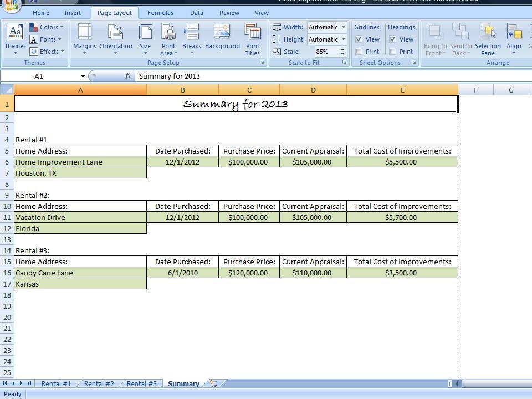Viewport: 532px width, 399px height.
Task: Open the Formulas tab
Action: point(160,13)
